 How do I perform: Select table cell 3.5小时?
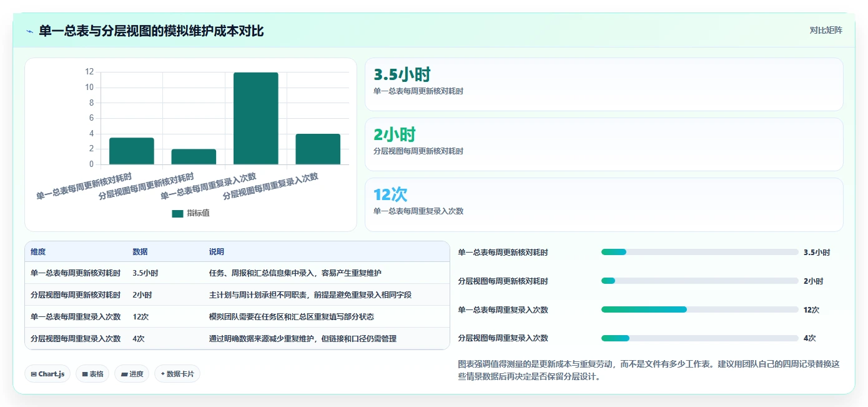(x=145, y=273)
